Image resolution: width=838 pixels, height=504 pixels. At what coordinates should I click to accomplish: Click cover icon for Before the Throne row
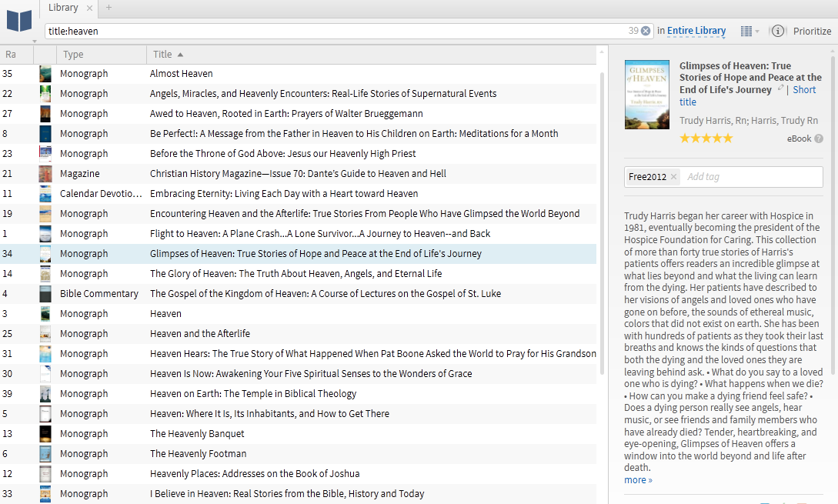click(45, 154)
